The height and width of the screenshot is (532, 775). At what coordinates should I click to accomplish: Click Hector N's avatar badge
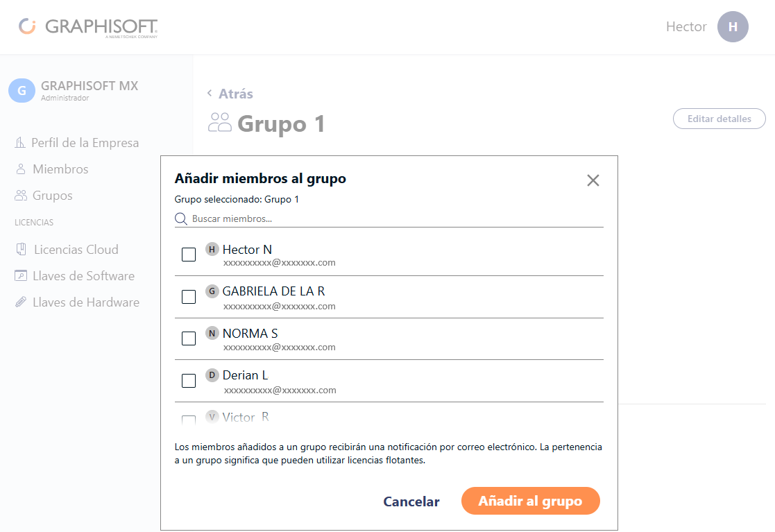(212, 250)
